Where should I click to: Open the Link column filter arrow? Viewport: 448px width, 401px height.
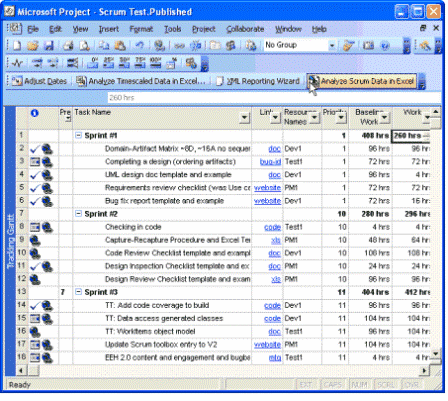click(x=275, y=117)
